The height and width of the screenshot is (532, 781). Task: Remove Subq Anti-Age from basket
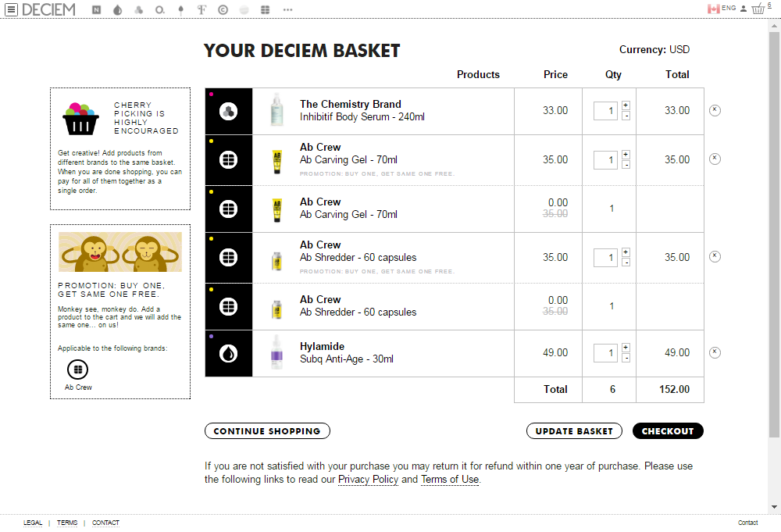click(x=715, y=352)
